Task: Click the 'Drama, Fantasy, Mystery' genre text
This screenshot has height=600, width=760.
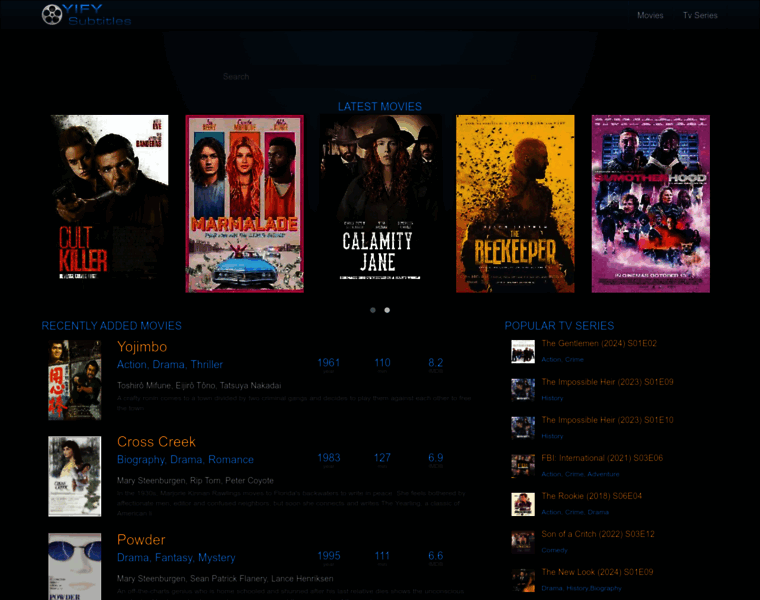Action: [176, 558]
